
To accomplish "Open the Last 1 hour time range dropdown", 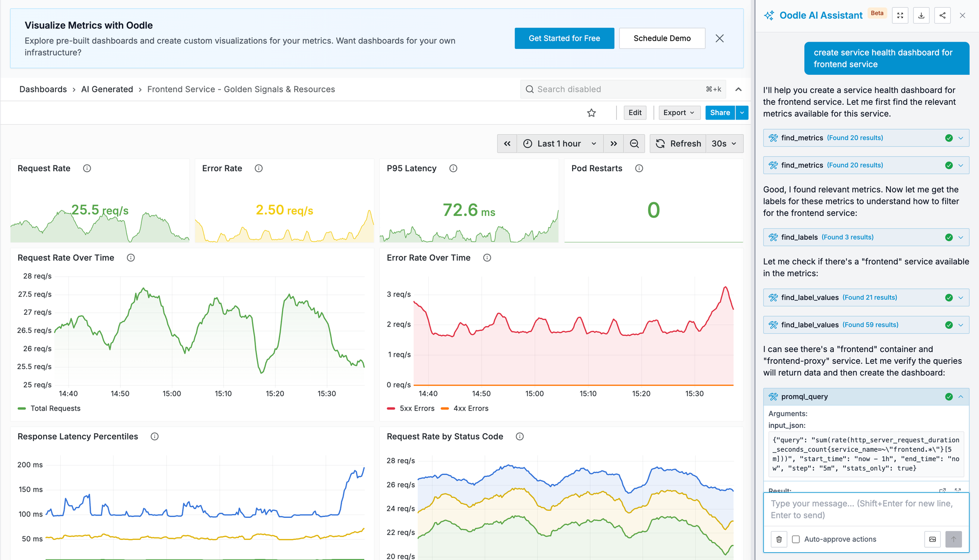I will tap(559, 143).
